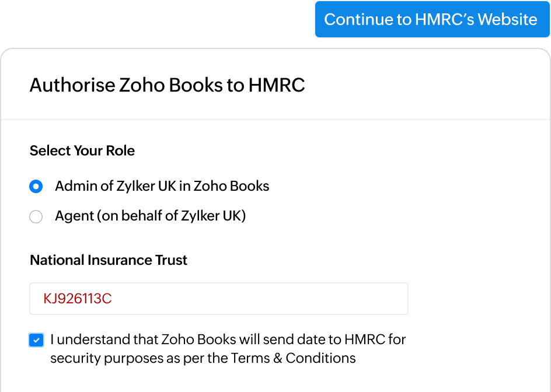The width and height of the screenshot is (551, 392).
Task: Click the 'Authorise Zoho Books to HMRC' heading
Action: click(x=167, y=85)
